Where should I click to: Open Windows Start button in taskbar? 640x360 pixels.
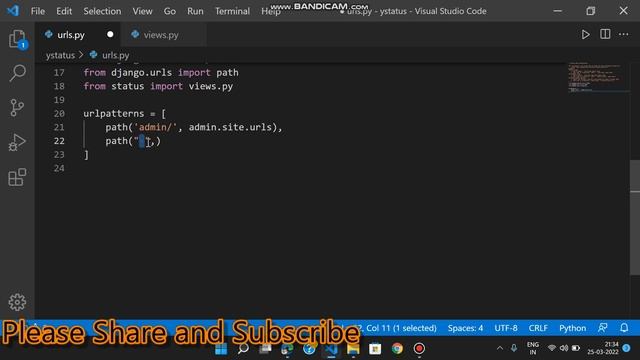(221, 349)
